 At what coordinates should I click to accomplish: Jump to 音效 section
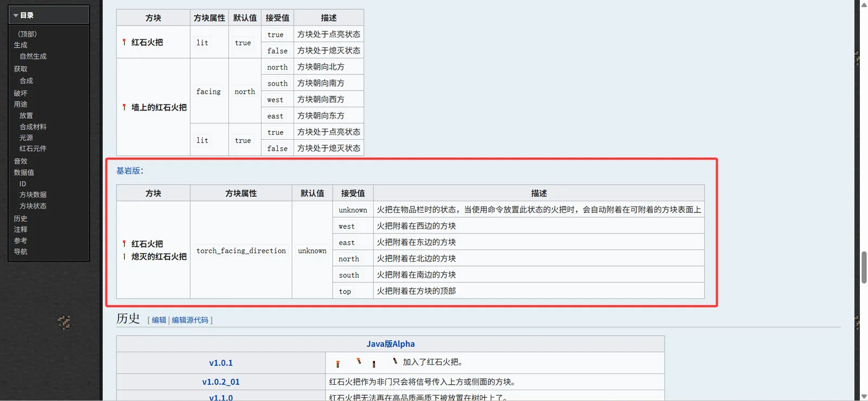pos(21,161)
